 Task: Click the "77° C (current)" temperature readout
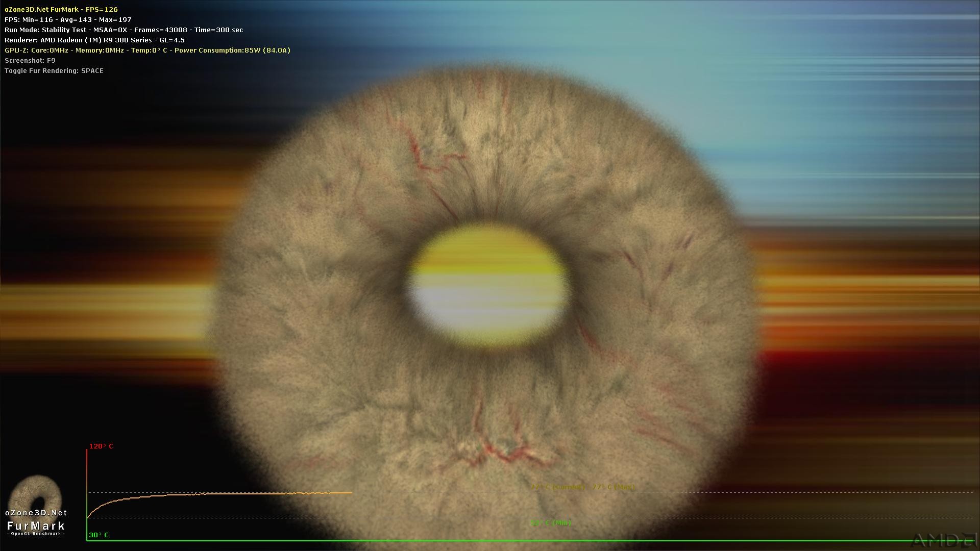coord(557,487)
